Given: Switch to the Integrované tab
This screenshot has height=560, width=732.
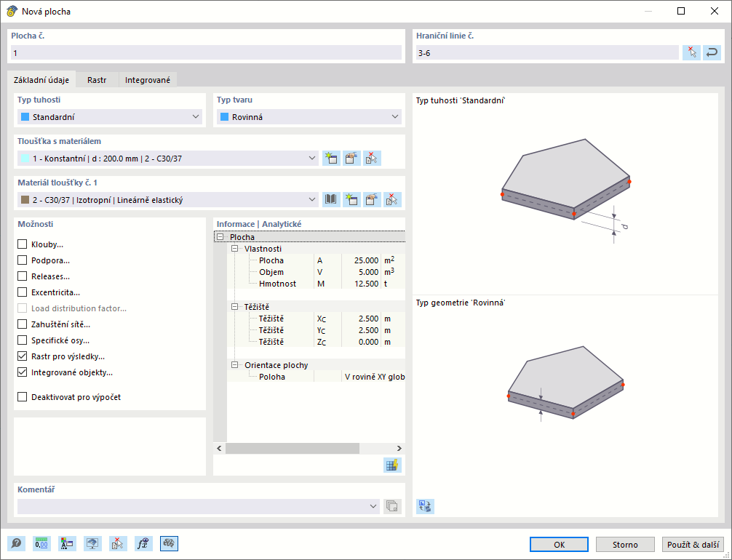Looking at the screenshot, I should coord(148,80).
